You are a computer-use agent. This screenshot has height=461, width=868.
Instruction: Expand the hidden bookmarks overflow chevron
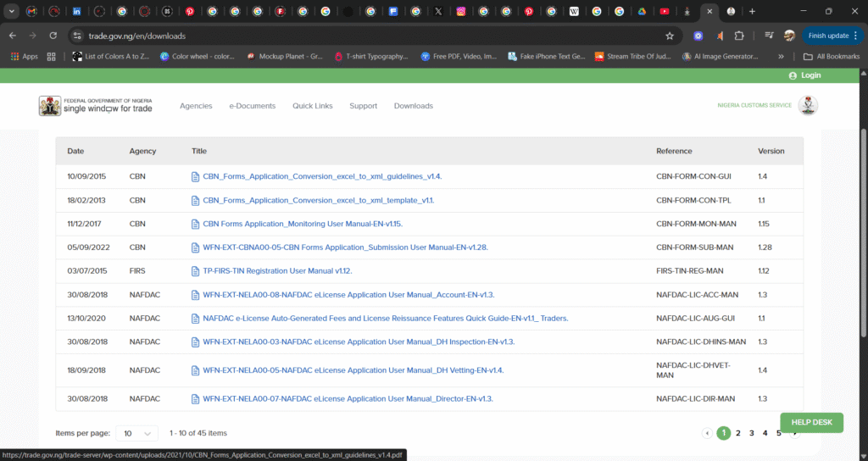click(780, 57)
